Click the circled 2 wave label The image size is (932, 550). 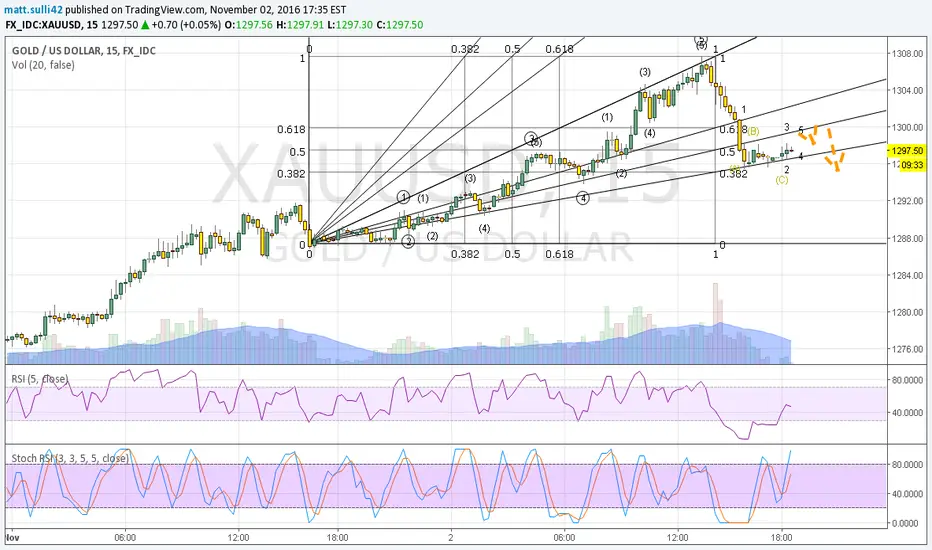[x=408, y=241]
